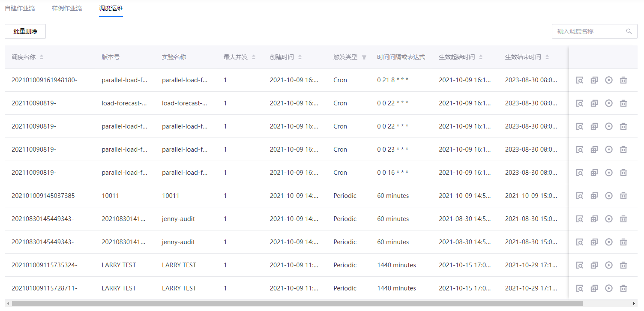The width and height of the screenshot is (644, 311).
Task: Click schedule name 202101009115728711-
Action: 45,288
